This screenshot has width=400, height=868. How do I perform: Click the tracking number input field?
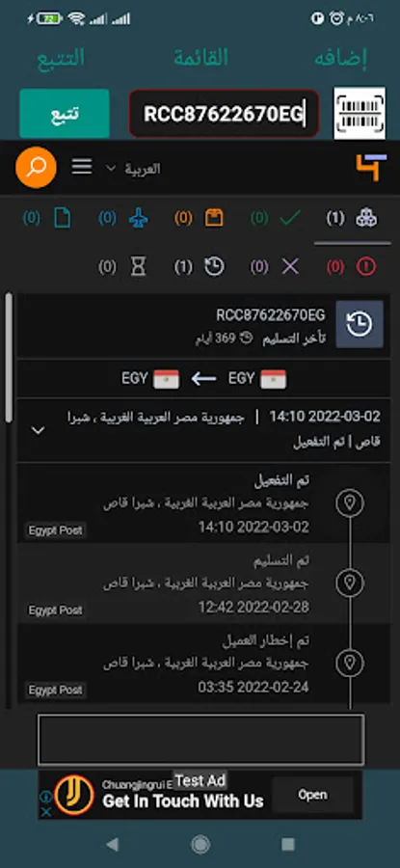coord(224,114)
